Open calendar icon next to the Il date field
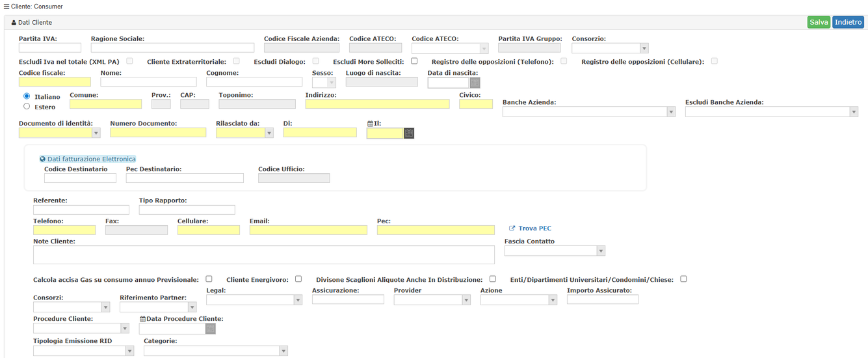This screenshot has width=868, height=358. 409,133
